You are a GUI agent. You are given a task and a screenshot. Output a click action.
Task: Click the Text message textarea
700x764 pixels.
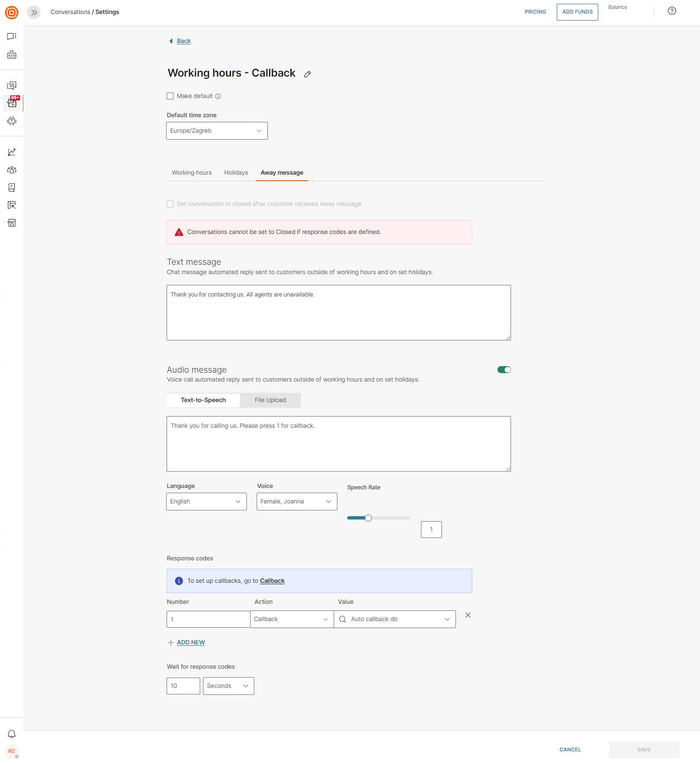point(338,312)
